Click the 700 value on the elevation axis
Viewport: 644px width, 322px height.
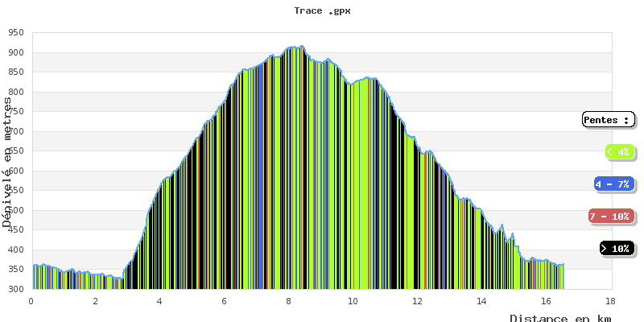[x=16, y=131]
